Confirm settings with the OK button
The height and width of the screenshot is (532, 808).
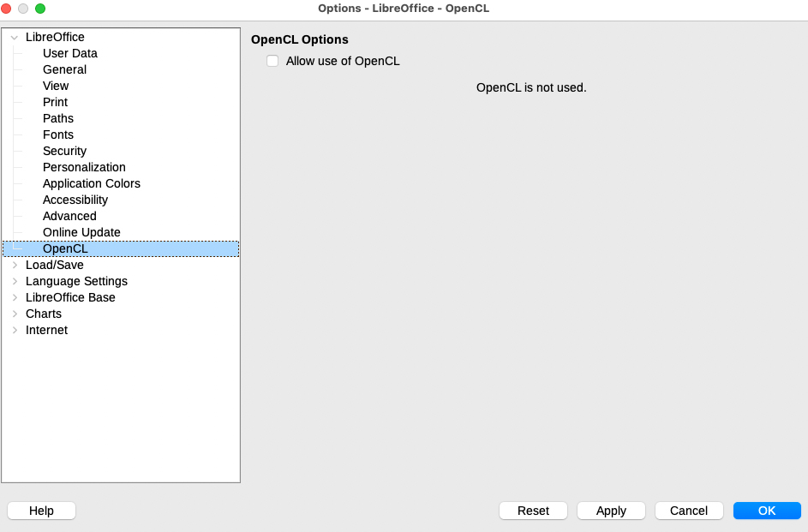[767, 511]
